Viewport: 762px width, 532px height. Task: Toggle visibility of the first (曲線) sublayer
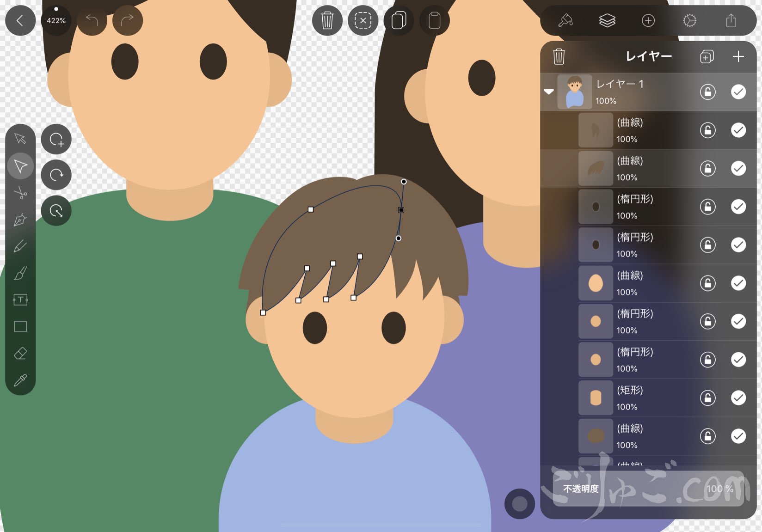coord(738,130)
